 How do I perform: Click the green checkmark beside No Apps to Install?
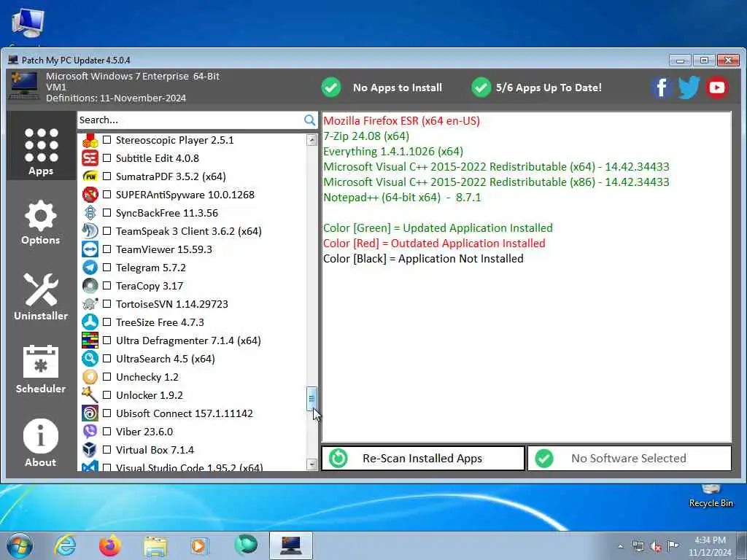tap(331, 87)
